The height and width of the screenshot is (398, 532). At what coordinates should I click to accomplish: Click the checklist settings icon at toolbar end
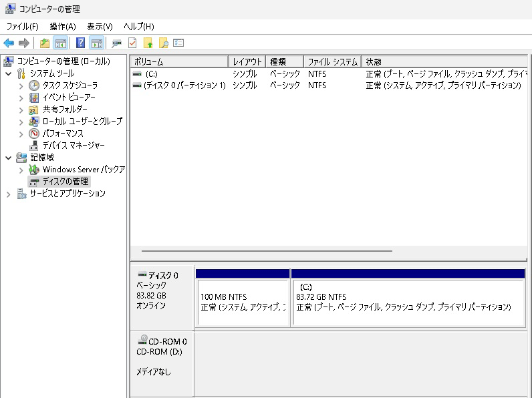(178, 43)
